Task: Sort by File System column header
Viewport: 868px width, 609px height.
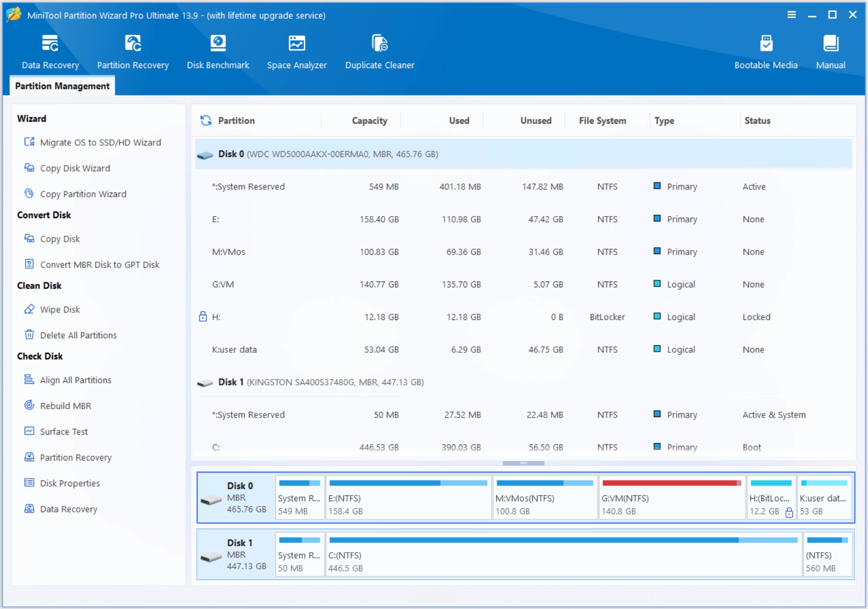Action: pos(602,121)
